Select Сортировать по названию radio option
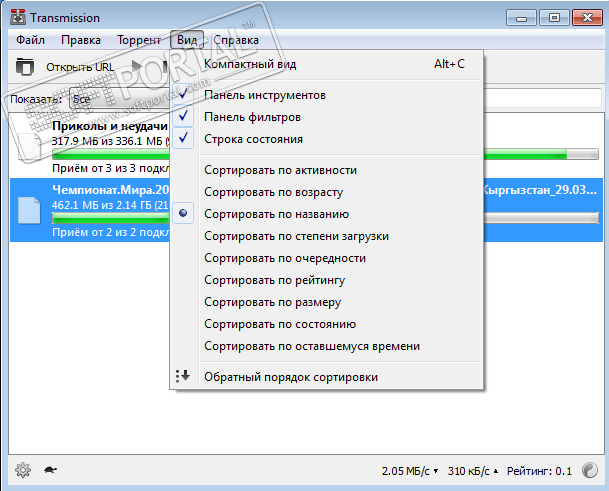Screen dimensions: 609x491 pyautogui.click(x=183, y=213)
